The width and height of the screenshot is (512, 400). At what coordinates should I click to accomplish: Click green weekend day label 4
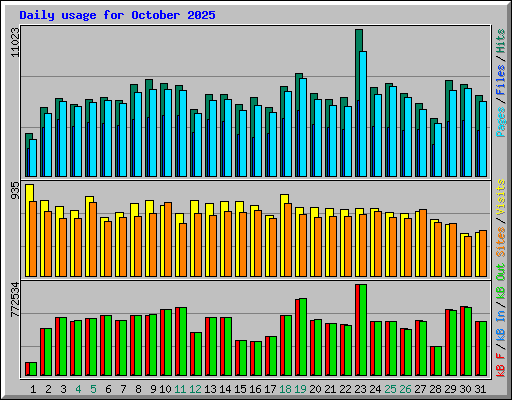pos(78,389)
